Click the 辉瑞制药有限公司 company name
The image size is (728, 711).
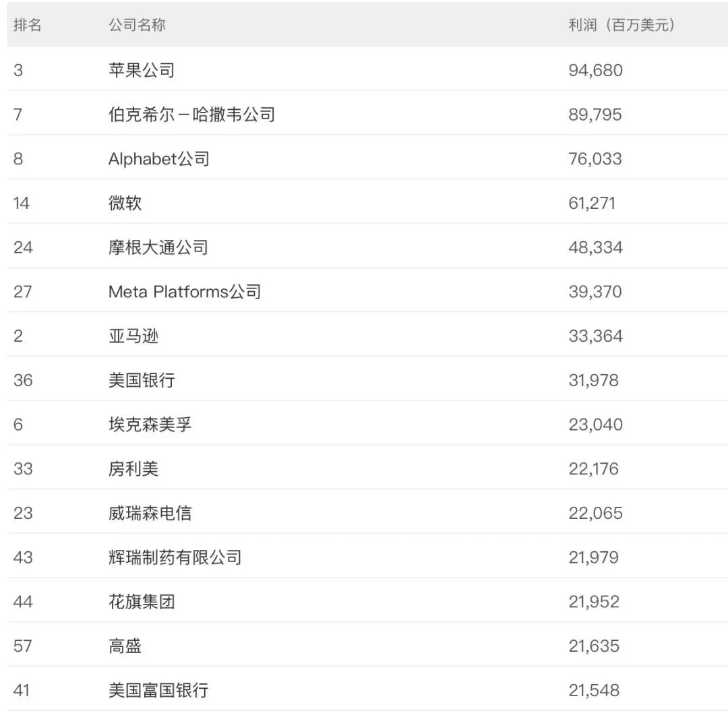175,557
